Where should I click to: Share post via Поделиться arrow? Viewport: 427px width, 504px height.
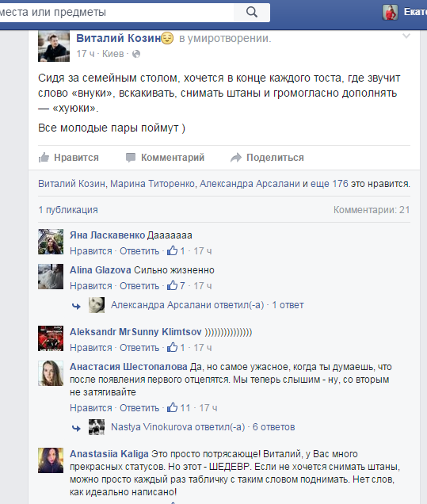pyautogui.click(x=267, y=158)
